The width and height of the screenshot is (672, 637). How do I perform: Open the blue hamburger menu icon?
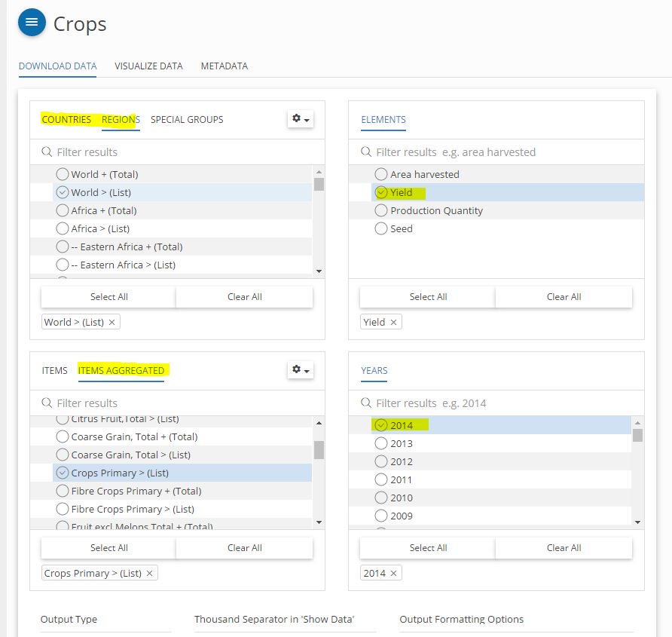[x=32, y=23]
